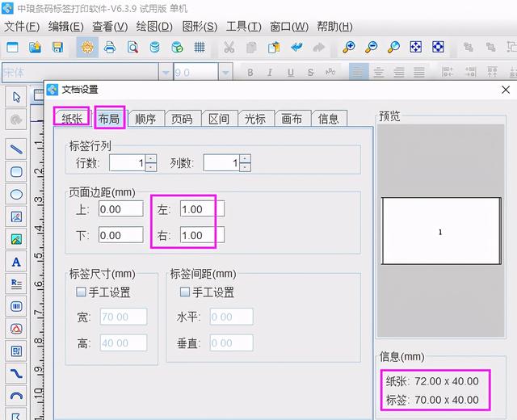Click the Cut scissors icon
The width and height of the screenshot is (517, 420).
(229, 47)
